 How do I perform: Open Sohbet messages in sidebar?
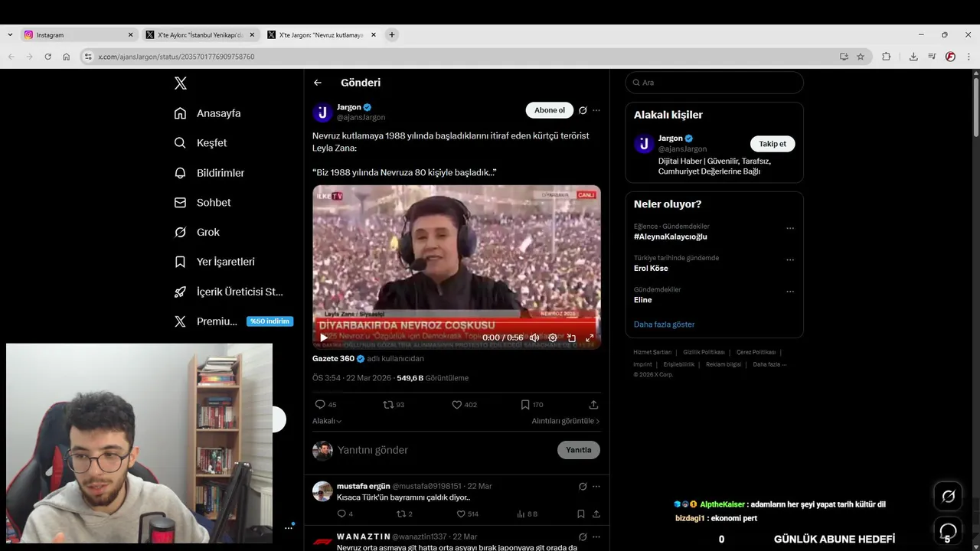click(202, 203)
